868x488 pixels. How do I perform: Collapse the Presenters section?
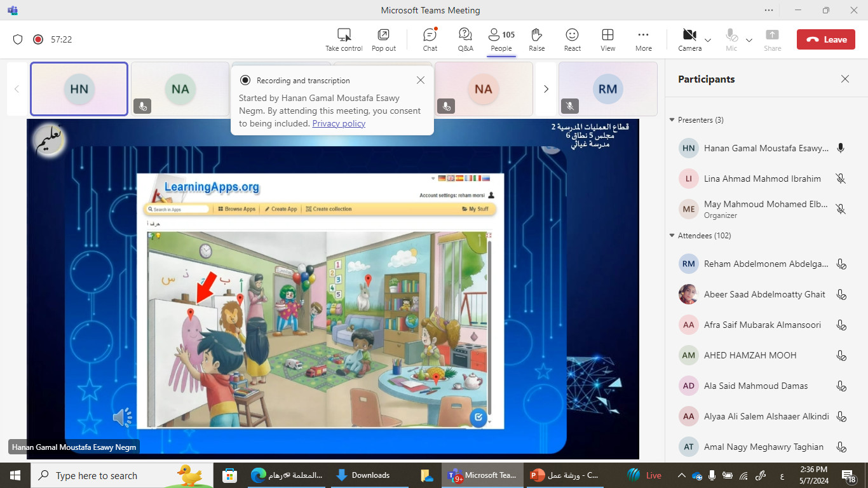coord(672,120)
